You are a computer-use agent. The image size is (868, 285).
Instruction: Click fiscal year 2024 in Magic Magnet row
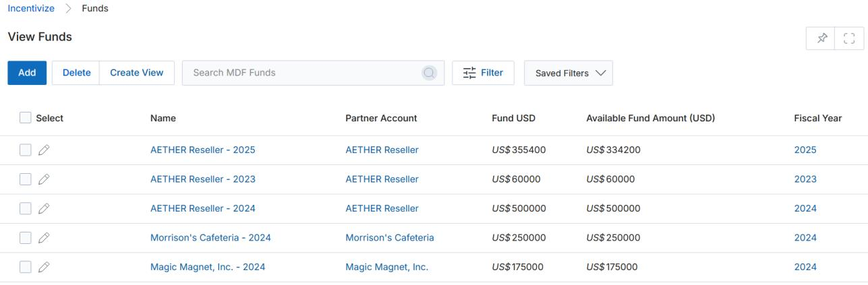point(805,267)
